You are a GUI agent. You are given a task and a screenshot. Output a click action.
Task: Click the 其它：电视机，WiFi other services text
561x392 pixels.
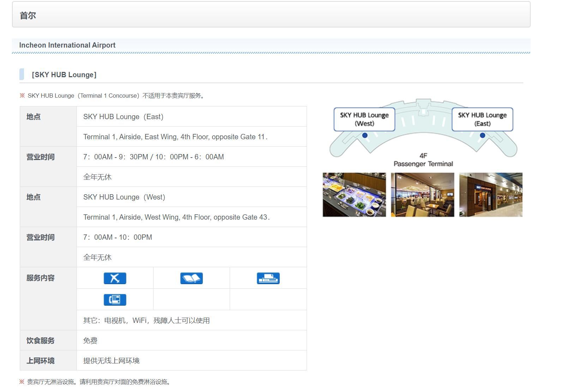(146, 320)
